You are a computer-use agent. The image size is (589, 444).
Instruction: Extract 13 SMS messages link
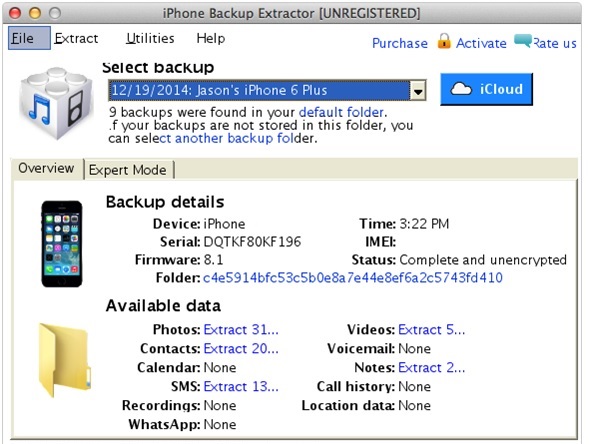click(x=241, y=387)
